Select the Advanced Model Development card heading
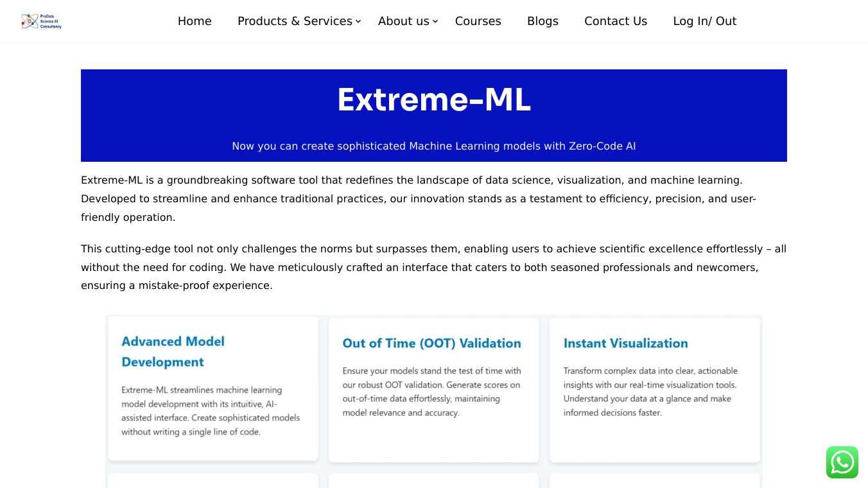 pyautogui.click(x=173, y=351)
